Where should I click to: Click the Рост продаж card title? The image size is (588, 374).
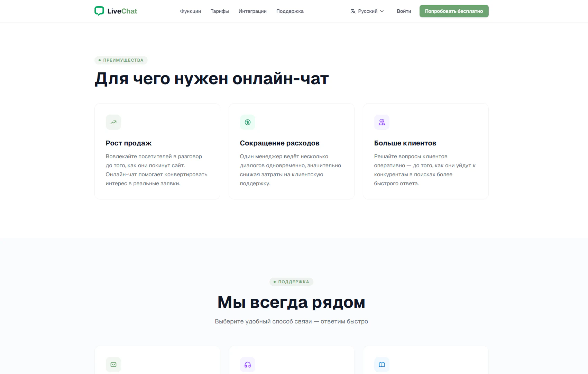(129, 143)
